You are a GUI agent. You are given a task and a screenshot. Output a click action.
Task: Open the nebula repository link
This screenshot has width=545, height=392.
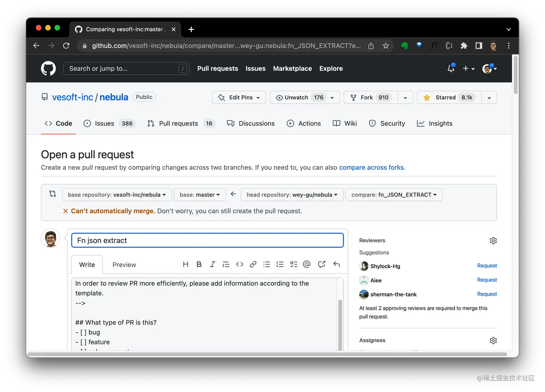(x=114, y=97)
